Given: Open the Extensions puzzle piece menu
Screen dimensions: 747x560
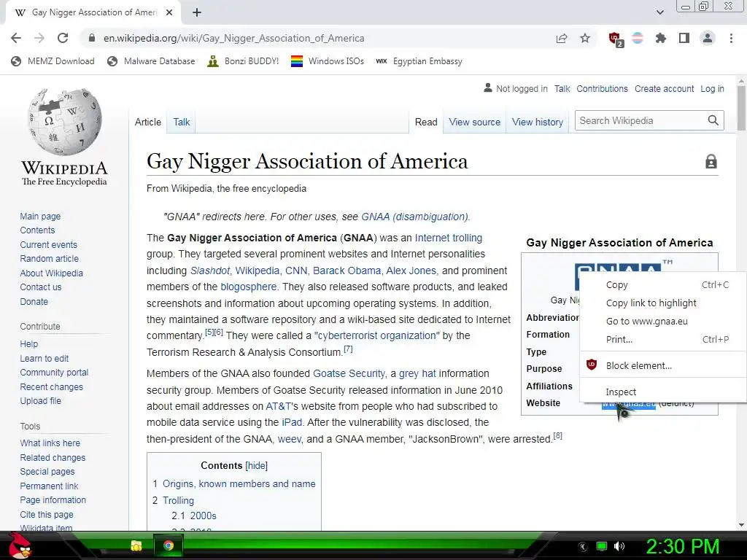Looking at the screenshot, I should click(661, 38).
